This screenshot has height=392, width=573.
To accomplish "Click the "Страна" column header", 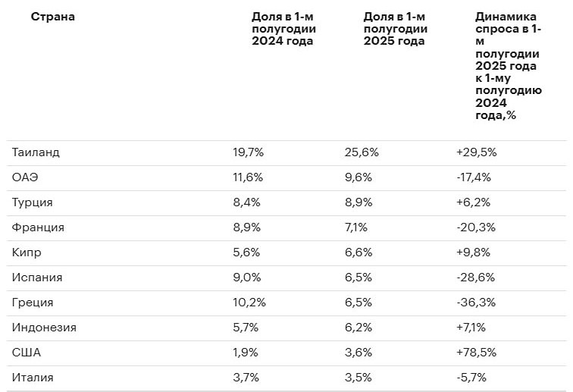I will (x=52, y=17).
